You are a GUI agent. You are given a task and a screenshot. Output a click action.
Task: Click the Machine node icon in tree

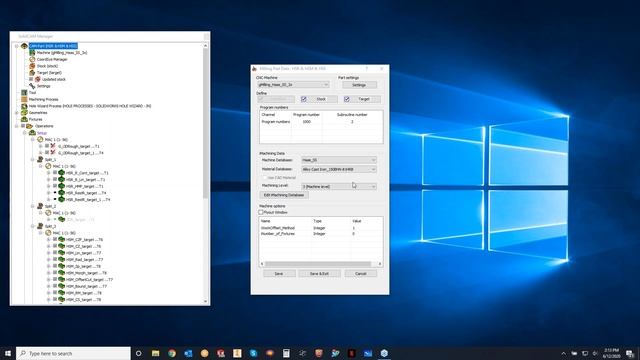32,53
